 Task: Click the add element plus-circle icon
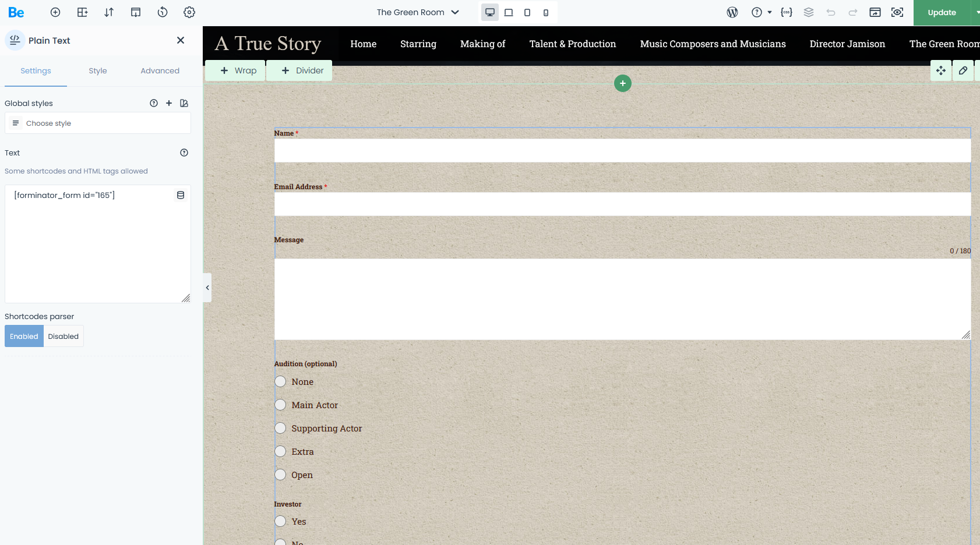pyautogui.click(x=55, y=12)
